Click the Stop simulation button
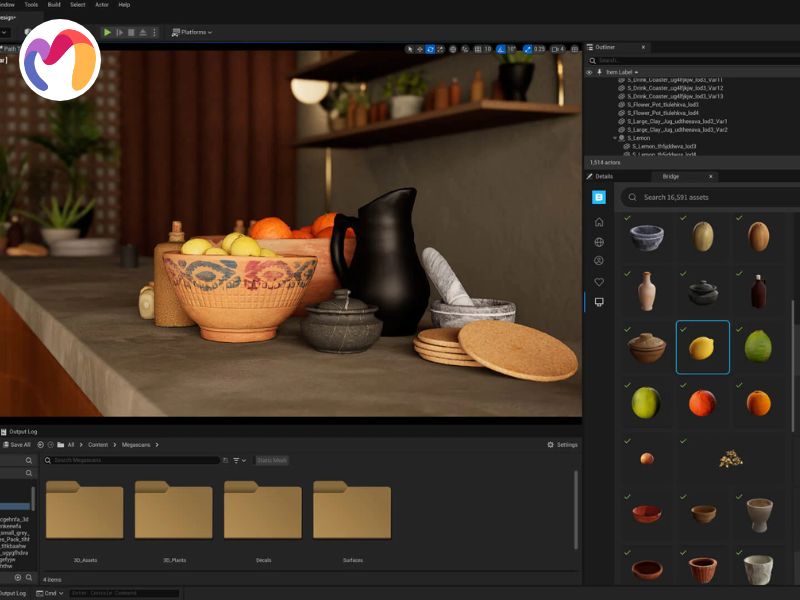The height and width of the screenshot is (600, 800). coord(131,32)
